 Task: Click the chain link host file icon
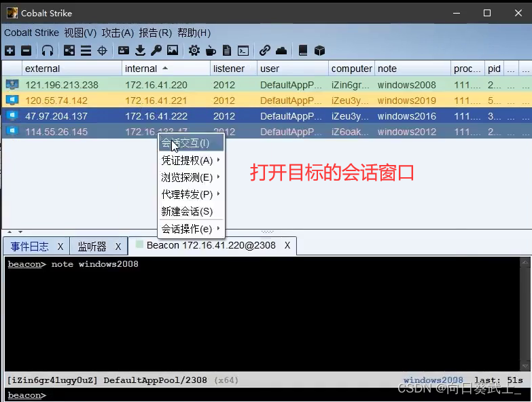[x=265, y=51]
